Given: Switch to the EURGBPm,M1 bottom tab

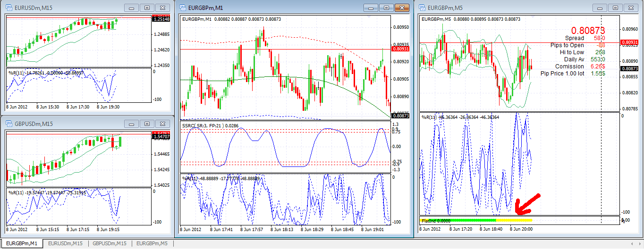Looking at the screenshot, I should tap(21, 243).
